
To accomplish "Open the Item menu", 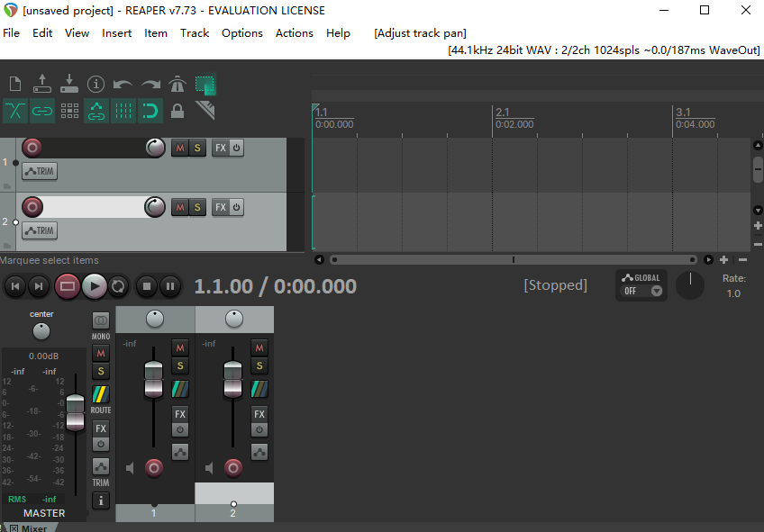I will tap(156, 33).
